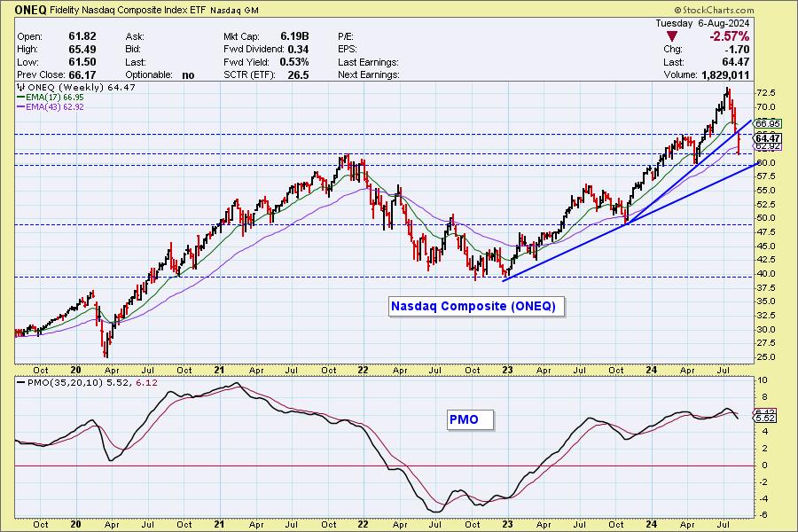Viewport: 798px width, 532px height.
Task: Click the Low value 61.50
Action: [82, 62]
